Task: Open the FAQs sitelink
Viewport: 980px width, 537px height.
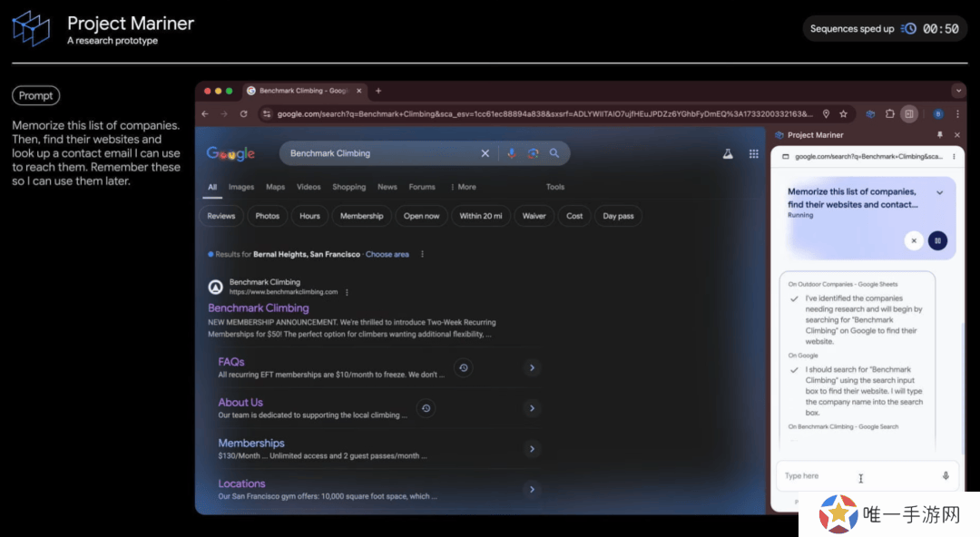Action: (231, 361)
